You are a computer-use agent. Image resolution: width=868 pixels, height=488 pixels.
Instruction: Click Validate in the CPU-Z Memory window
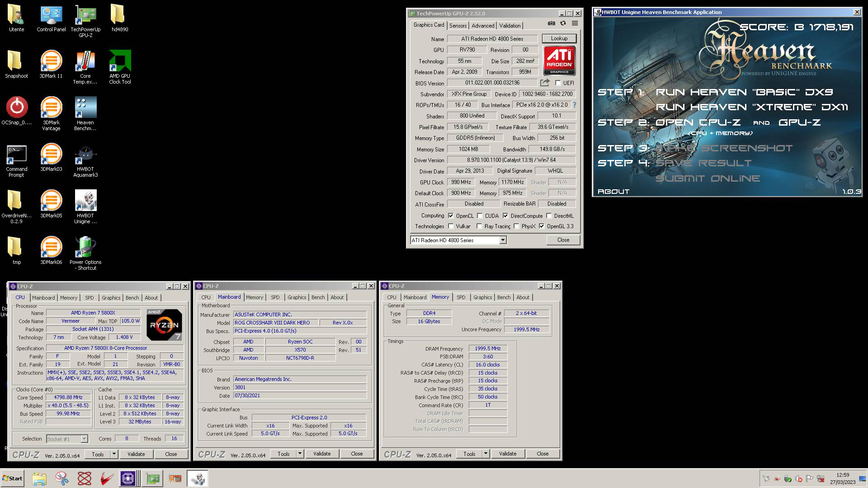pos(508,454)
